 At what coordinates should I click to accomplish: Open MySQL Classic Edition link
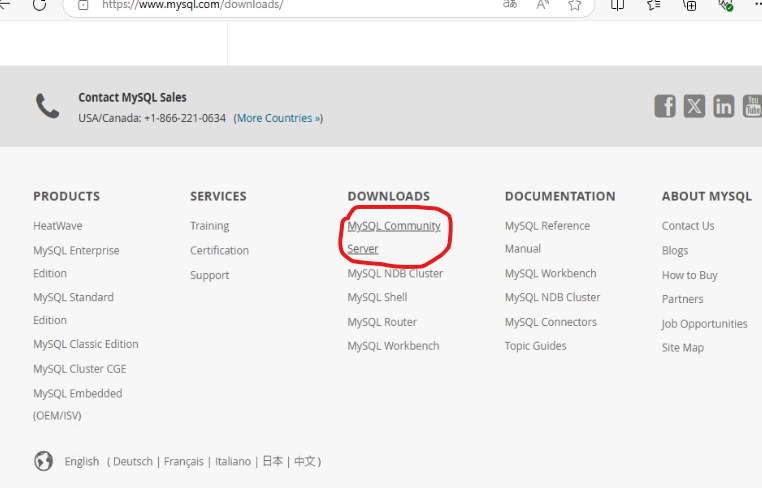click(x=86, y=344)
